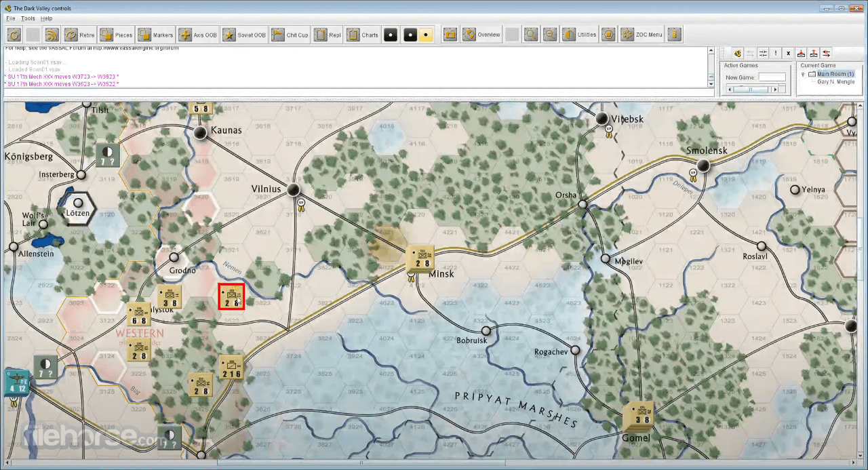Focus the New Game text field

click(772, 77)
